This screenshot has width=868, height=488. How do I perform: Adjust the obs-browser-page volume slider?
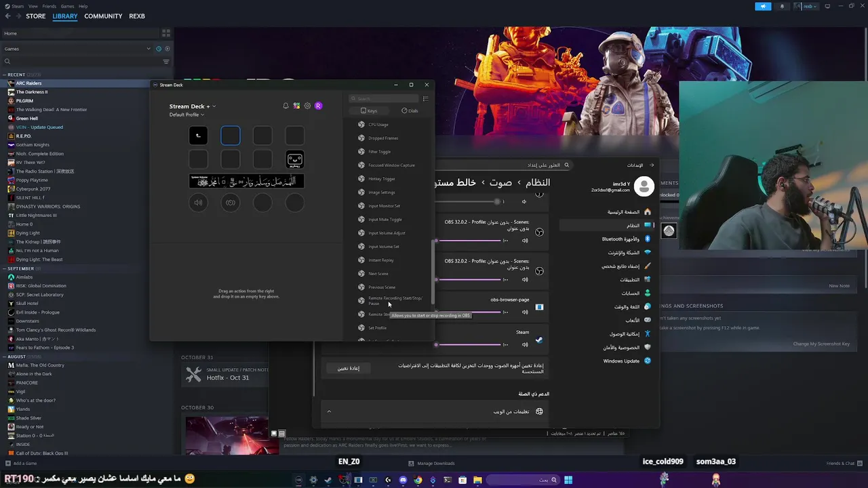(x=469, y=312)
